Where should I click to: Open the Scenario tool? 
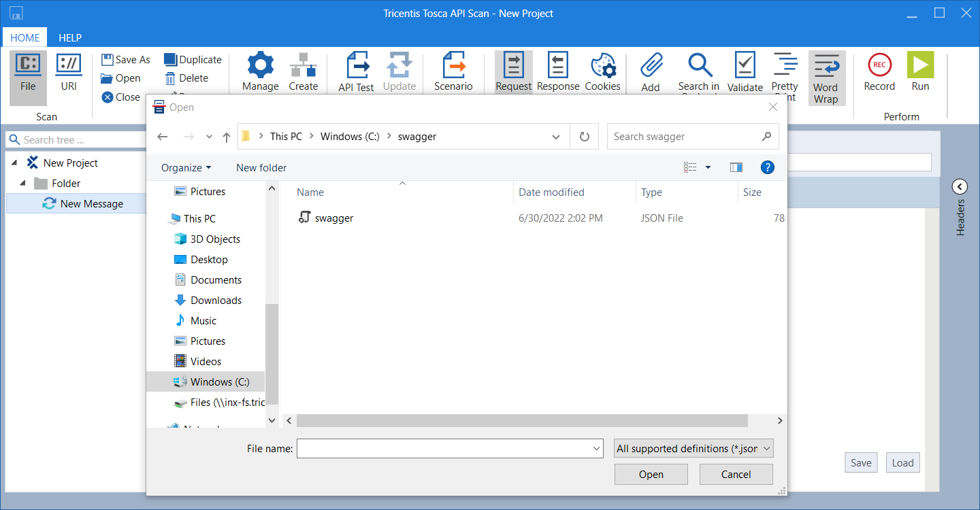[x=453, y=67]
